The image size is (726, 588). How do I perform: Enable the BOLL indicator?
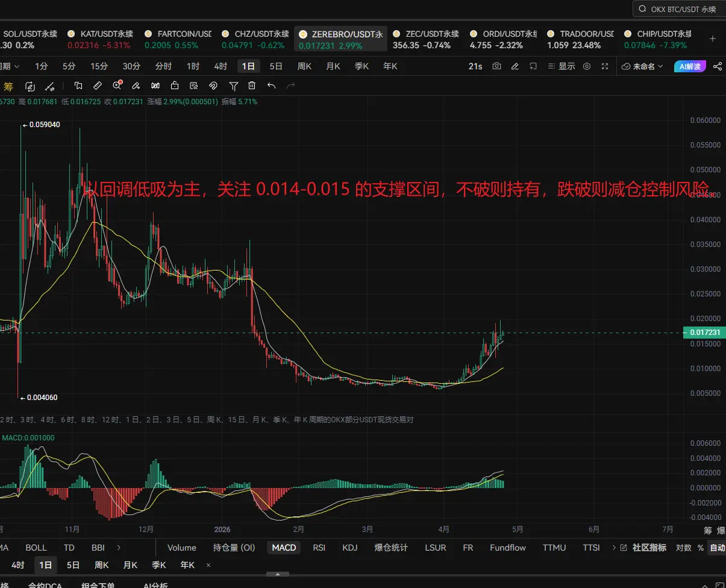click(x=36, y=548)
